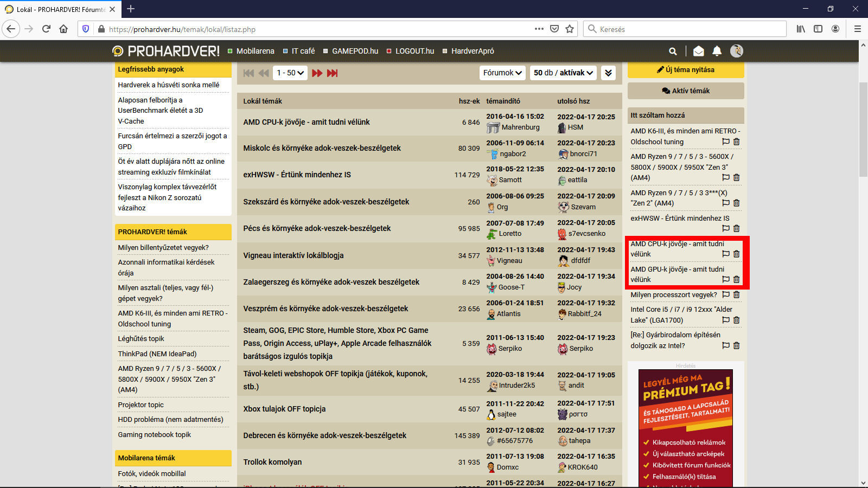Screen dimensions: 868x488
Task: Open Debrecen és környéke adok-veszek topic
Action: pos(324,435)
